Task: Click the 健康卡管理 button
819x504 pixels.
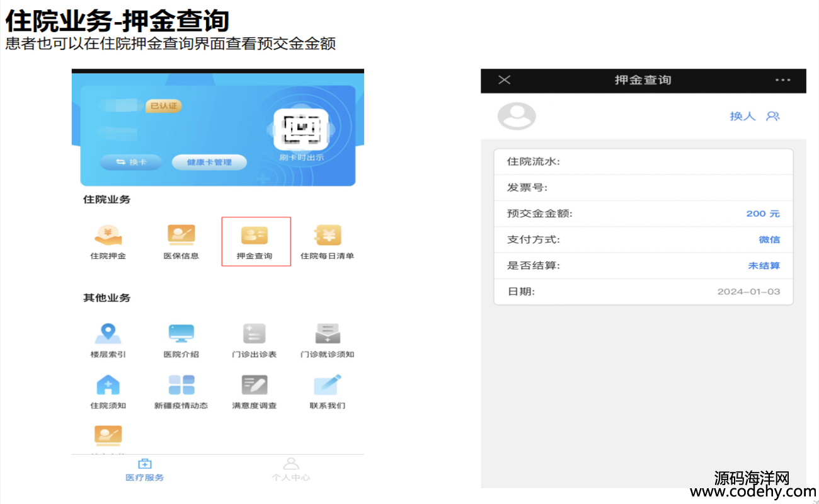Action: (209, 162)
